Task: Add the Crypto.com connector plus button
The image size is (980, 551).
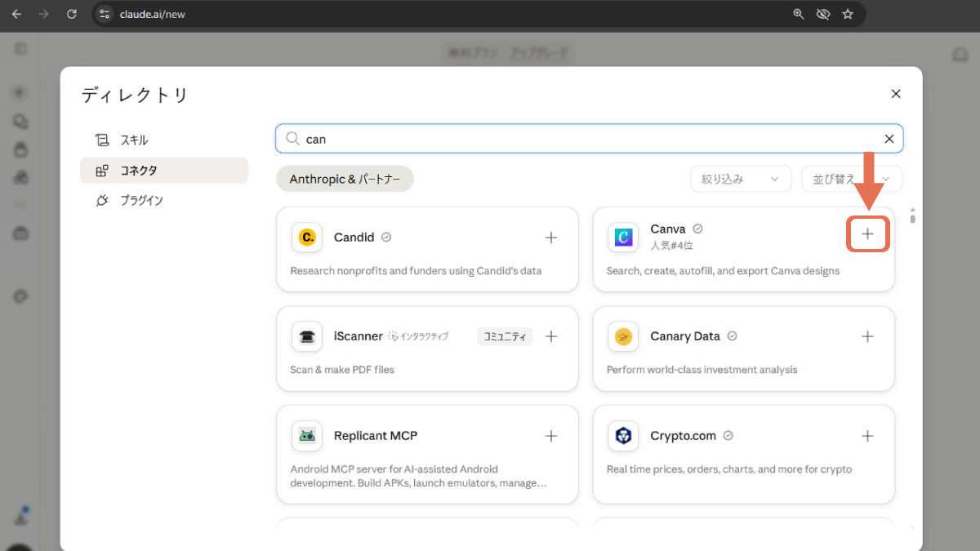Action: pos(867,436)
